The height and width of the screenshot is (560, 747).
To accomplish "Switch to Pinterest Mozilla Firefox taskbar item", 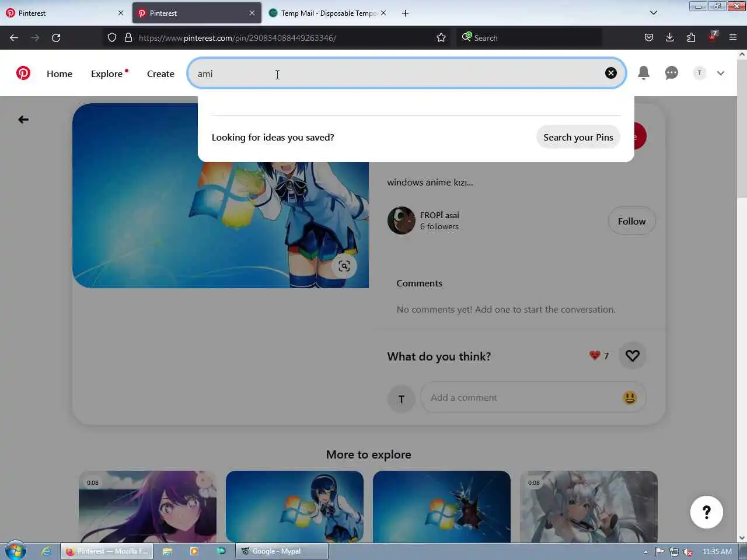I will 107,551.
